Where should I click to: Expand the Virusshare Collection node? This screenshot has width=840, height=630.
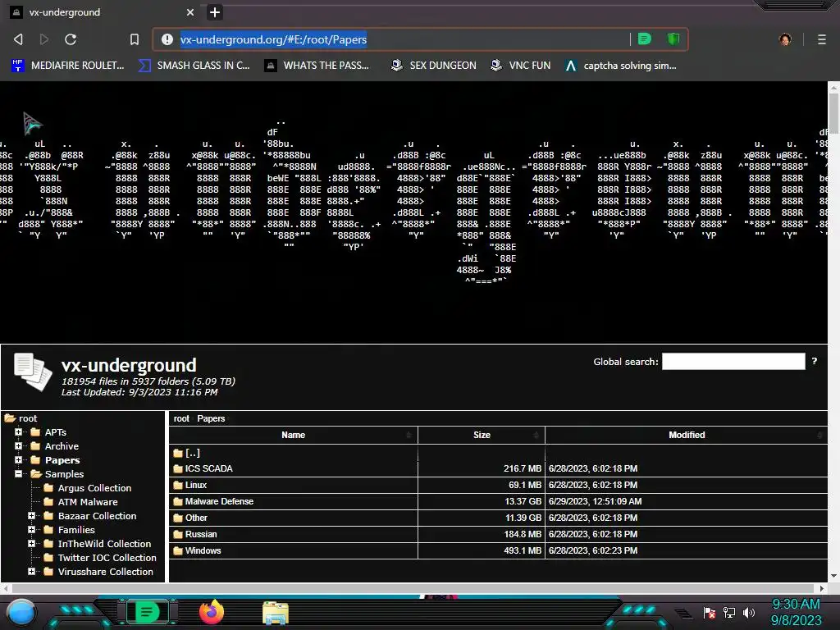point(31,571)
